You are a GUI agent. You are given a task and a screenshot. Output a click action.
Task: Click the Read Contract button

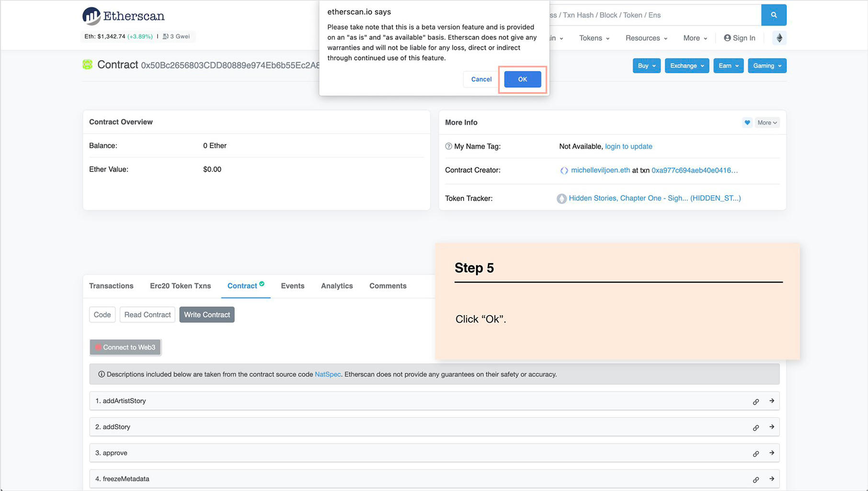pos(147,315)
